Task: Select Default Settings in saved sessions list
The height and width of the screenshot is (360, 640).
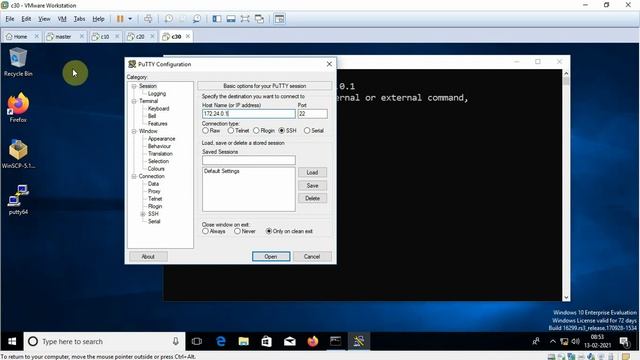Action: point(222,171)
